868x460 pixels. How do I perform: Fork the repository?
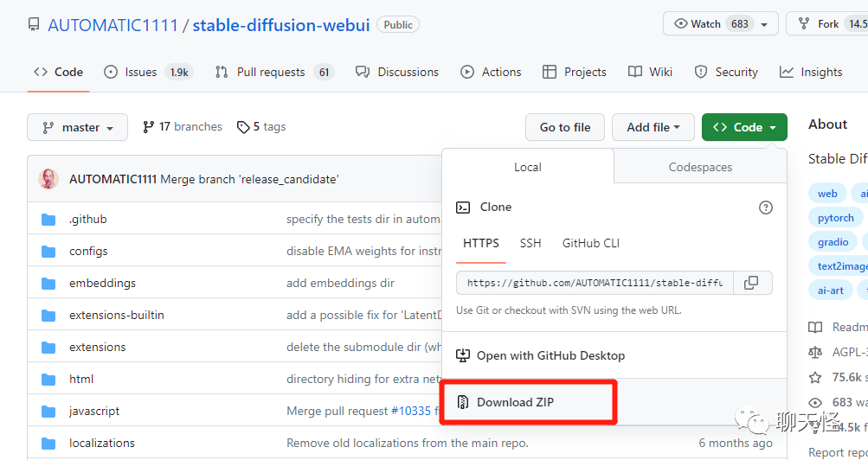point(827,23)
